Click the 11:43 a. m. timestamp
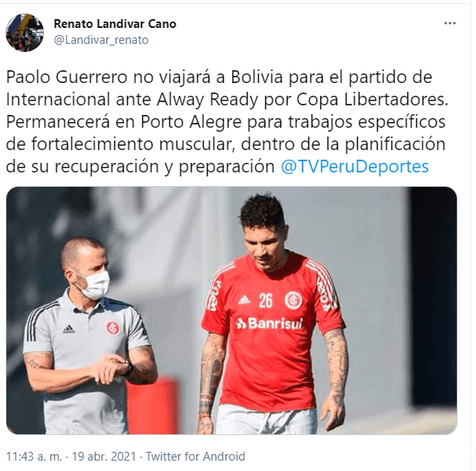Viewport: 476px width, 471px height. (34, 457)
